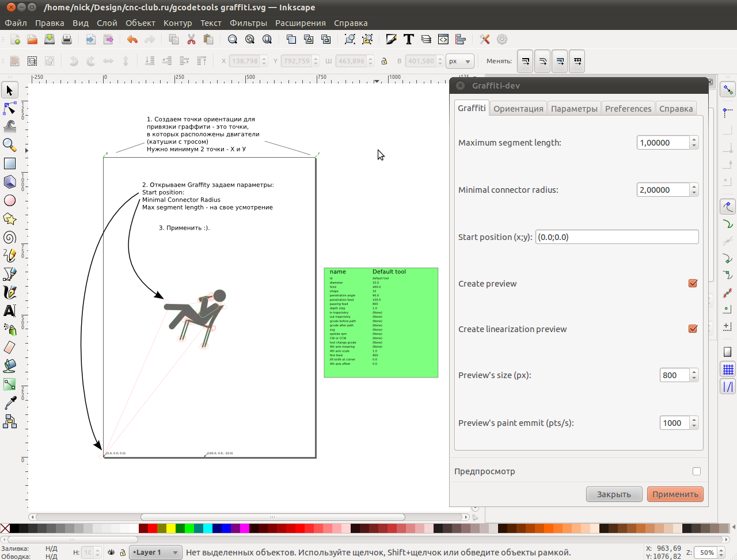Viewport: 737px width, 560px height.
Task: Activate the Node editing tool
Action: pos(10,108)
